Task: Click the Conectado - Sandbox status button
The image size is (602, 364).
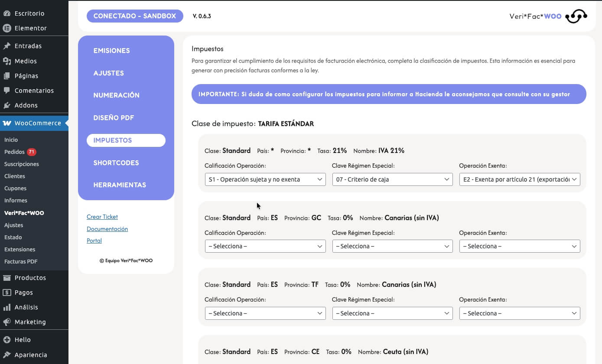Action: point(135,16)
